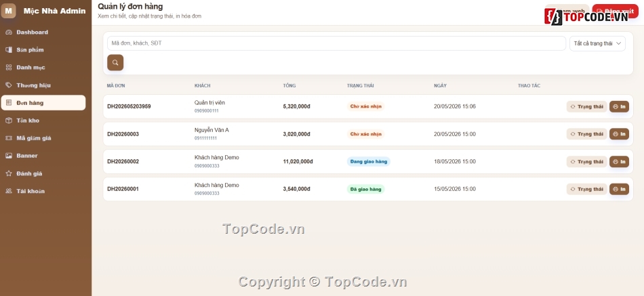Screen dimensions: 644x296
Task: Click phone number 0909000111
Action: pyautogui.click(x=206, y=111)
